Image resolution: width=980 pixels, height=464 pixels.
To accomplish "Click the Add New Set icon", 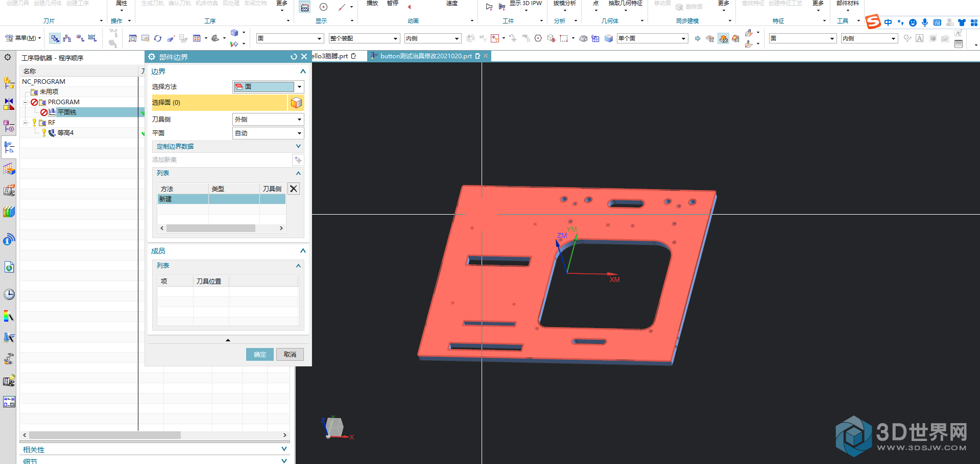I will [x=298, y=160].
